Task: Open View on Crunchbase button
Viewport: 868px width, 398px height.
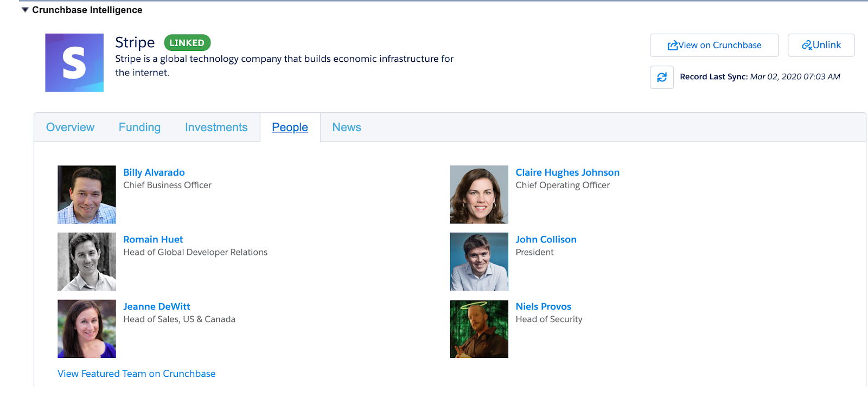Action: tap(714, 45)
